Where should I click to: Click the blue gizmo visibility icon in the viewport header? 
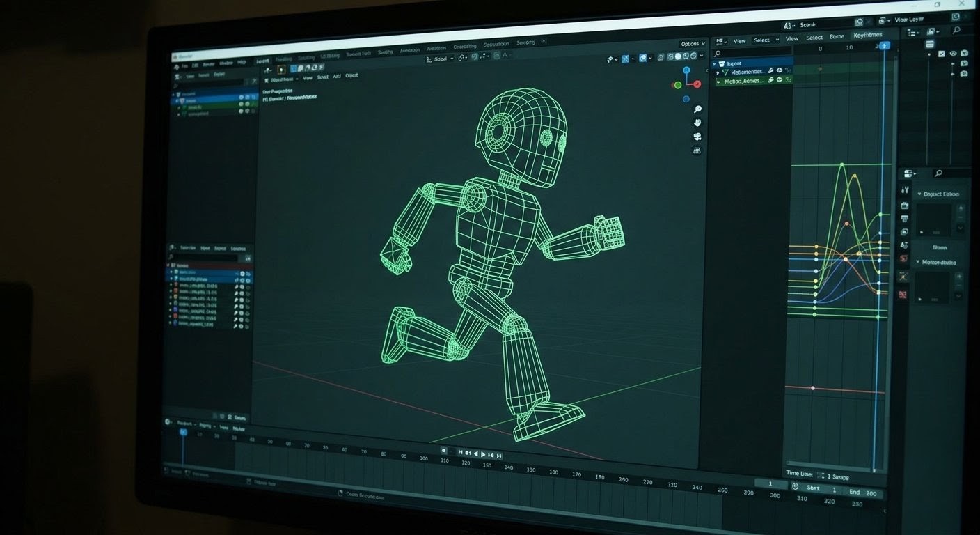pos(625,59)
